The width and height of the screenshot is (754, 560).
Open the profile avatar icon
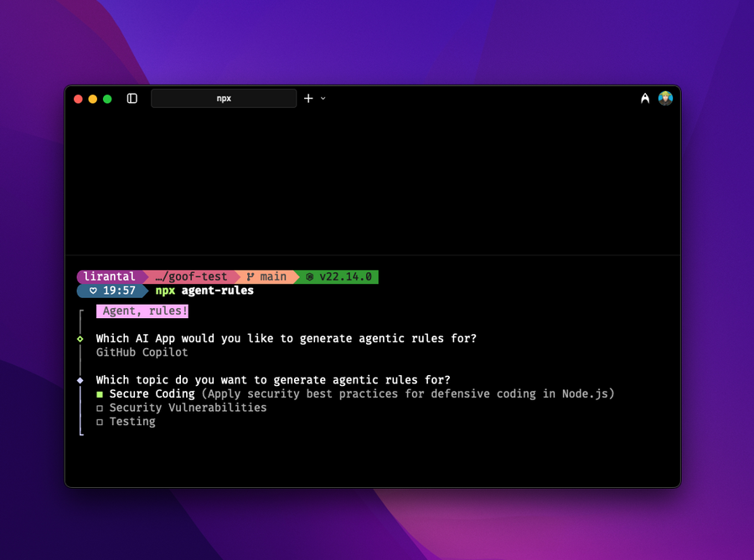665,98
